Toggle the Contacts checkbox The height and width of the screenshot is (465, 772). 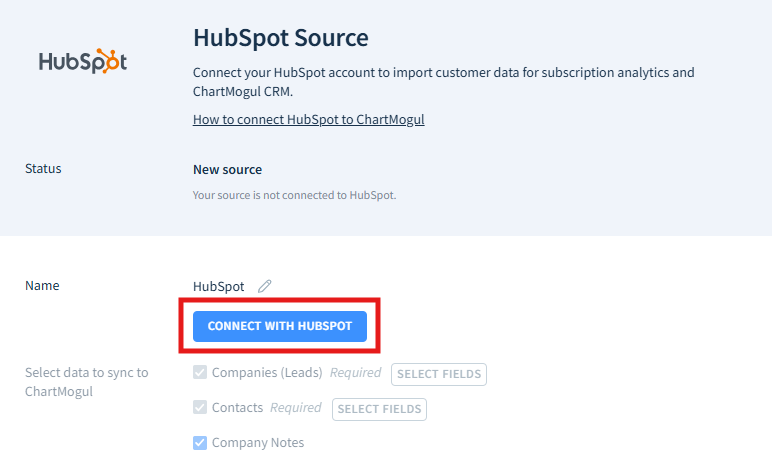(200, 407)
